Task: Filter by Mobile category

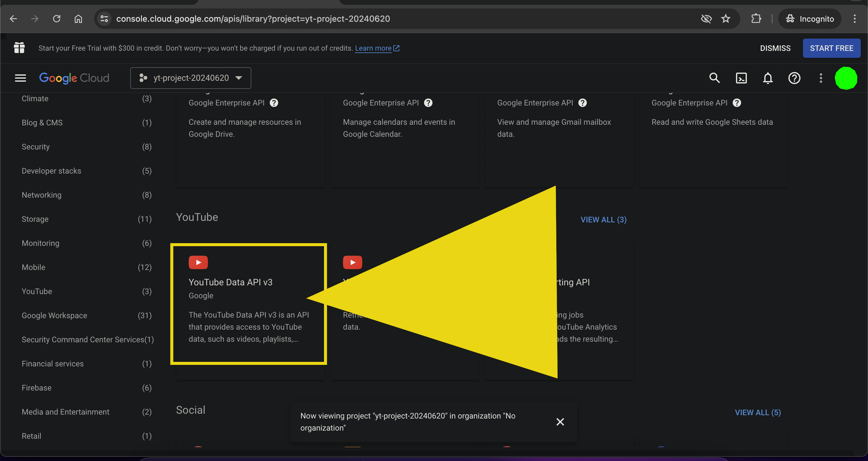Action: pyautogui.click(x=86, y=267)
